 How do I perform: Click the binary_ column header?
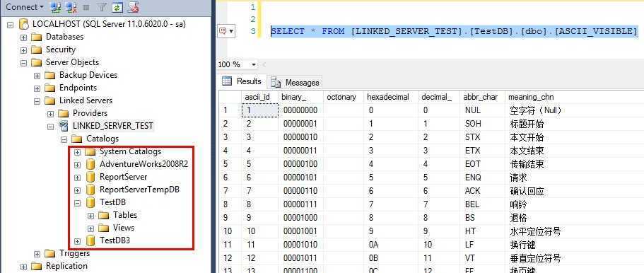tap(301, 98)
